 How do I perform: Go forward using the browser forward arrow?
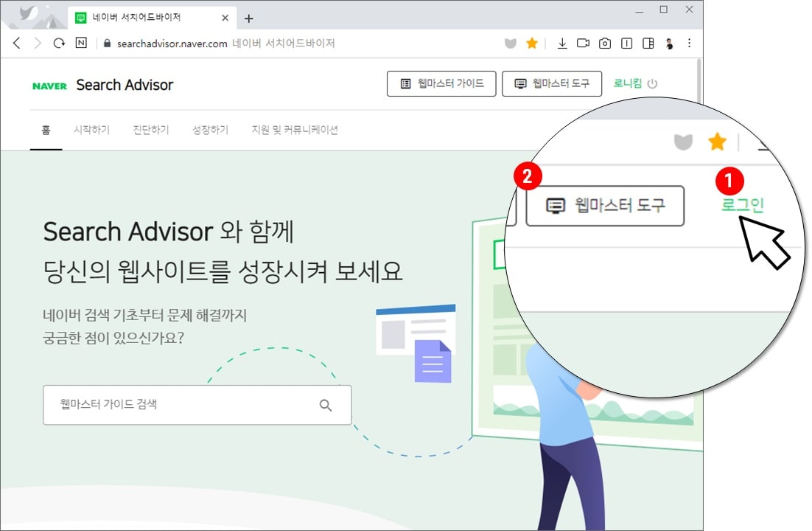[38, 43]
